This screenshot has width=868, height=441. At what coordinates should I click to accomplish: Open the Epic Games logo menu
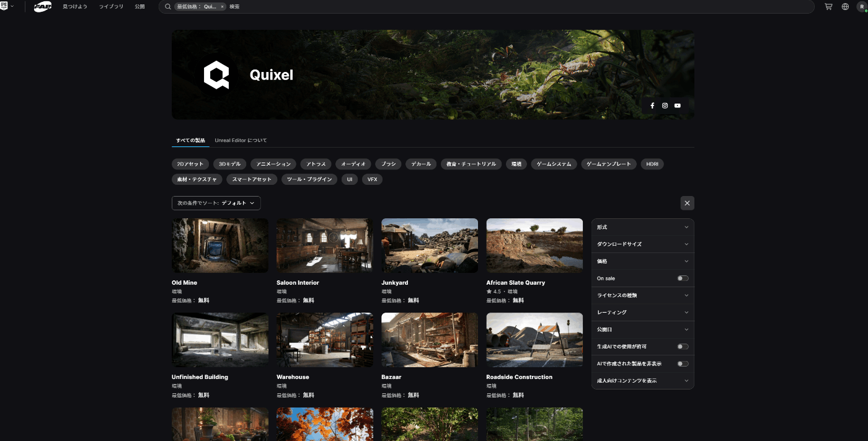(x=4, y=6)
